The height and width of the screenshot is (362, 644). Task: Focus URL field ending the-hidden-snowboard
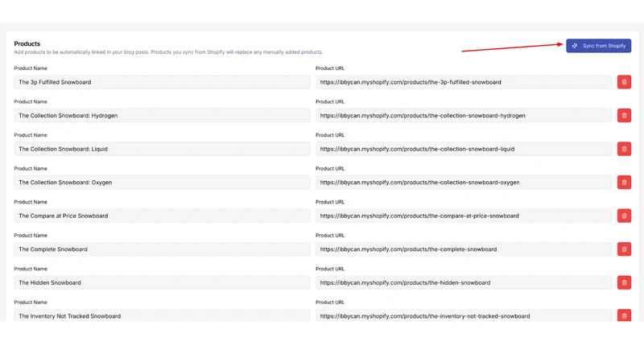click(x=464, y=282)
